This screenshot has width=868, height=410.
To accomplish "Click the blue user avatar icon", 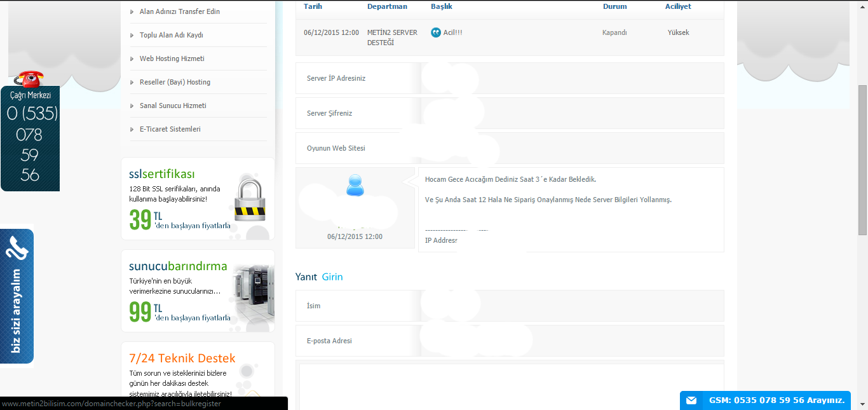I will [x=355, y=185].
